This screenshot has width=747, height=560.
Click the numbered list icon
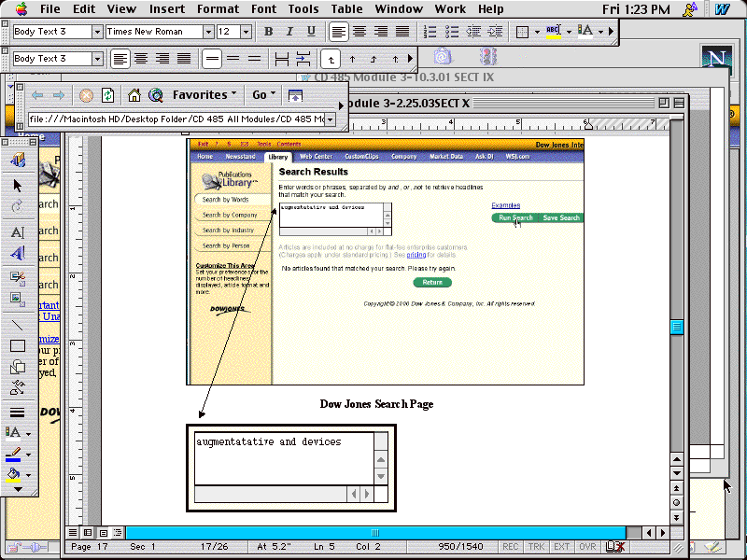pos(430,32)
